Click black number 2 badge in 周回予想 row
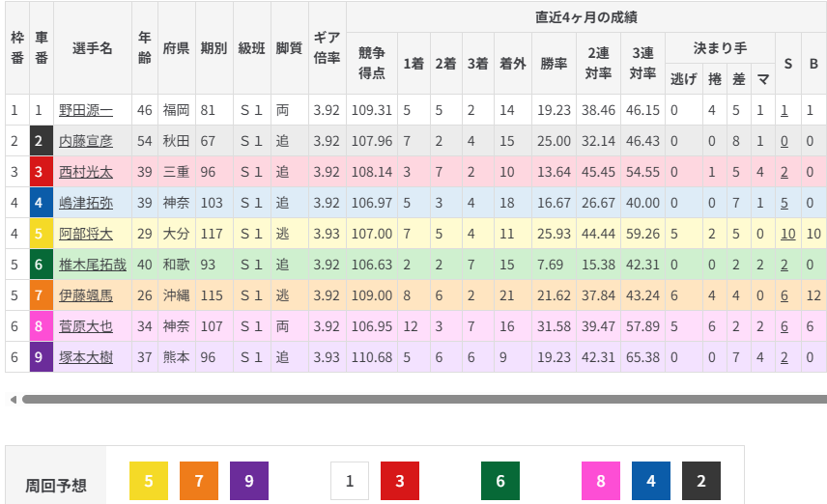This screenshot has width=827, height=504. 701,481
